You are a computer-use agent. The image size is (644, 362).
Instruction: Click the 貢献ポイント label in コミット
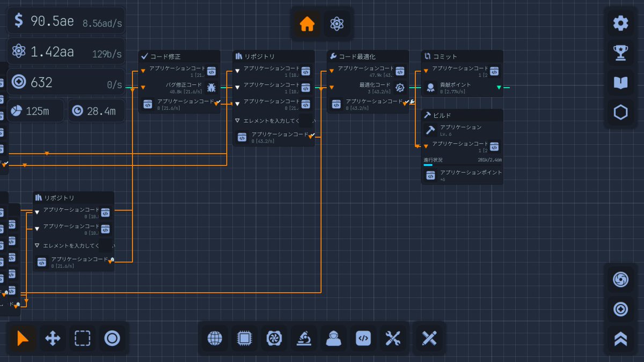click(x=456, y=85)
